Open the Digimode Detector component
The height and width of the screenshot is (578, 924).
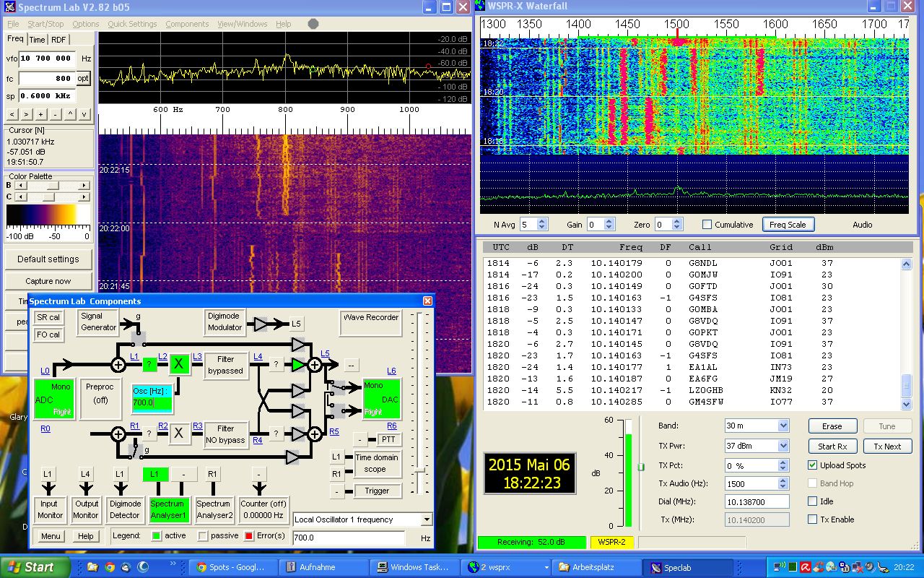(x=124, y=509)
